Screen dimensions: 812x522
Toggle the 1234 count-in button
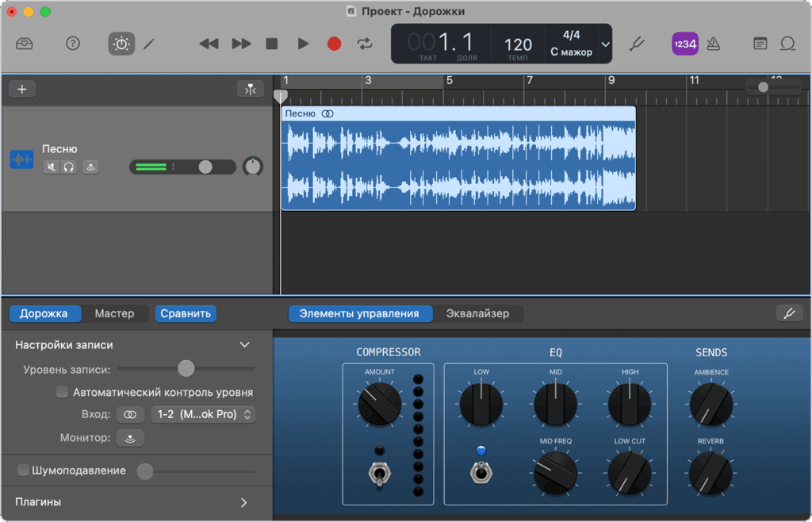684,44
